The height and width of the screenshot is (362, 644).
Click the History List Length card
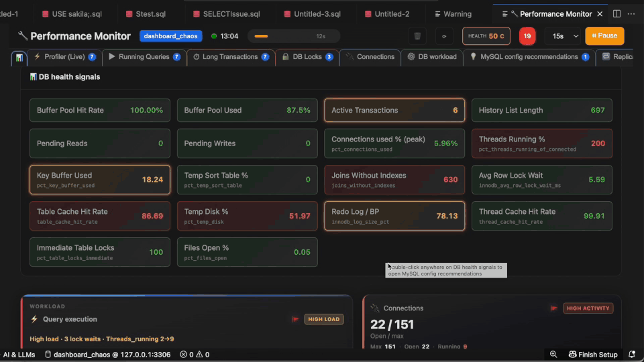coord(542,110)
